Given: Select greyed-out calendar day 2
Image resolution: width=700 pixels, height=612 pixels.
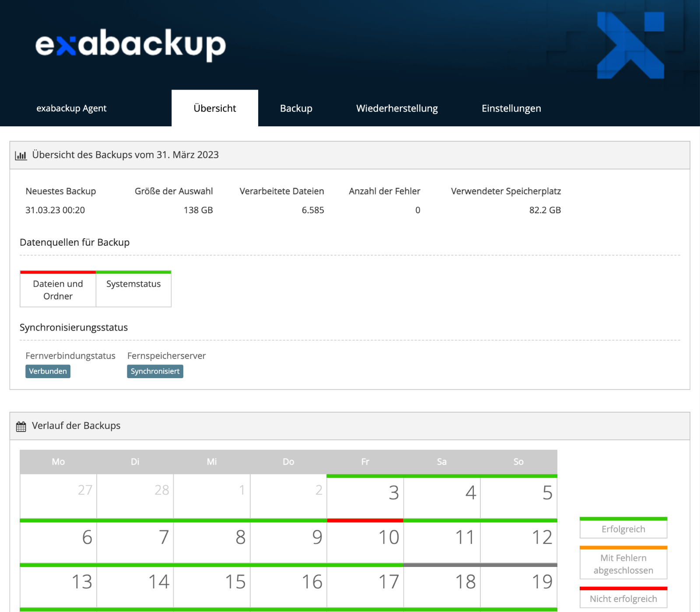Looking at the screenshot, I should [x=288, y=497].
